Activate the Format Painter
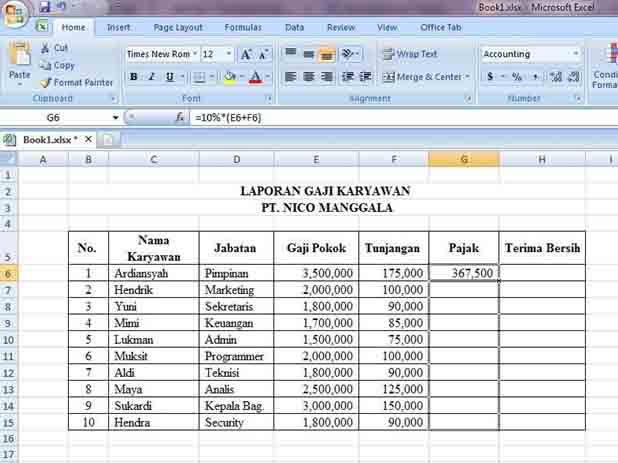The image size is (618, 463). pos(76,83)
